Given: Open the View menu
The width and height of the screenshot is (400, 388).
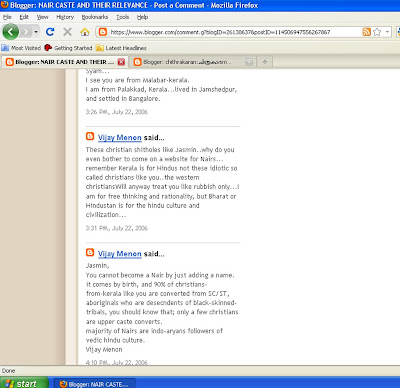Looking at the screenshot, I should [42, 17].
